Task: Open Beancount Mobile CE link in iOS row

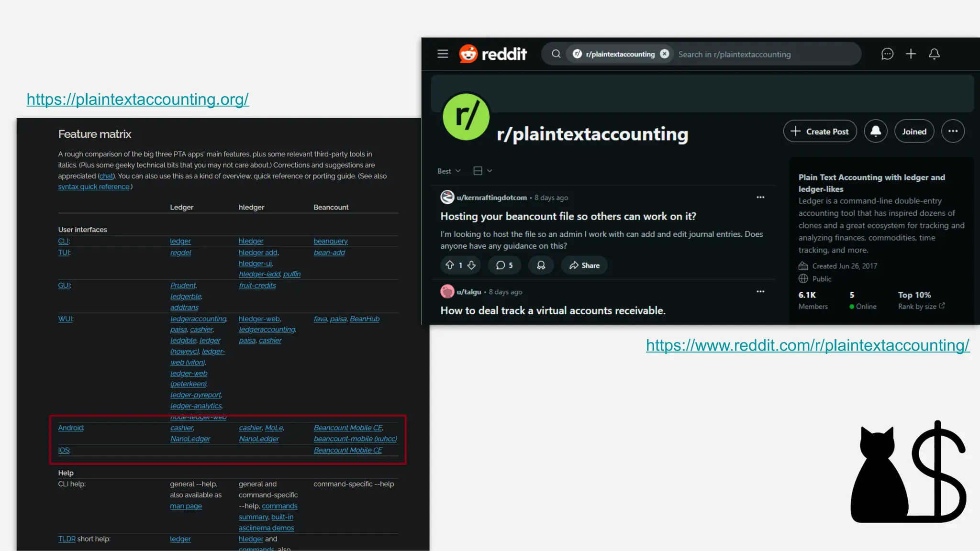Action: [348, 450]
